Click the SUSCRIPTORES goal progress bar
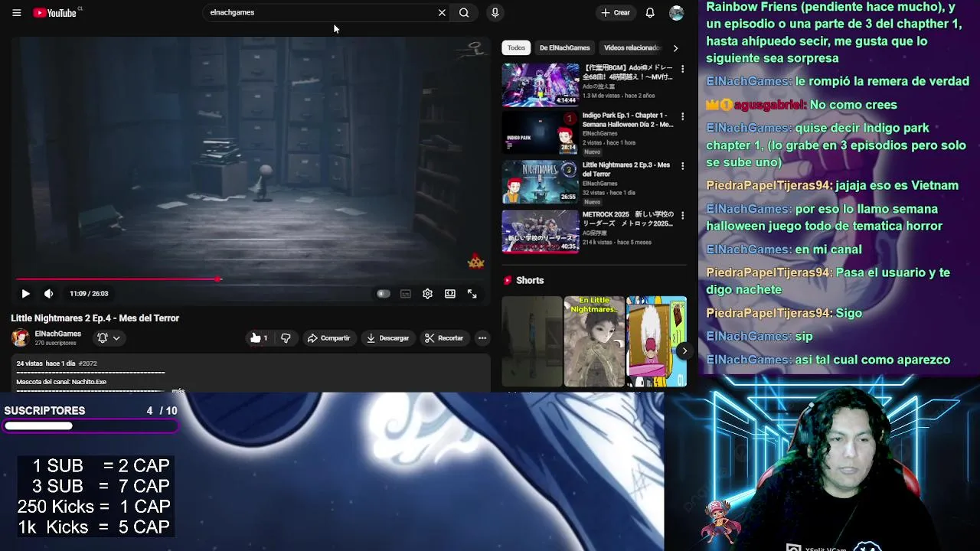Image resolution: width=980 pixels, height=551 pixels. (90, 426)
